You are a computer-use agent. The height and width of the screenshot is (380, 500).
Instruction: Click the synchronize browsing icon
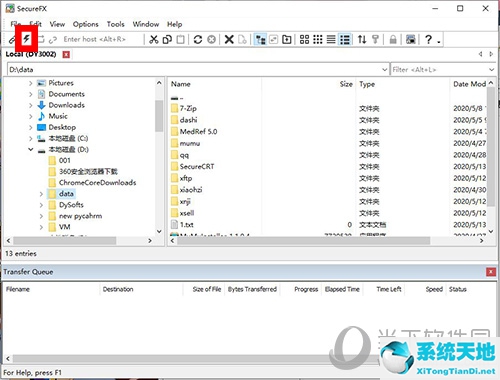pyautogui.click(x=273, y=39)
